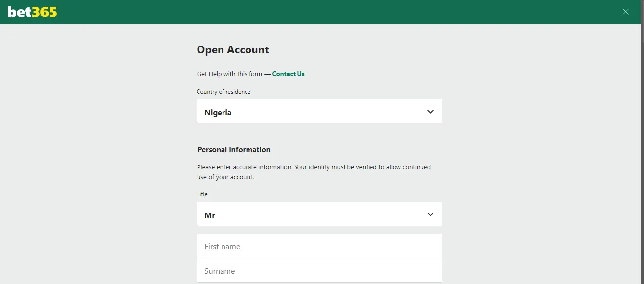644x284 pixels.
Task: Expand the Title selector showing Mr
Action: click(x=319, y=214)
